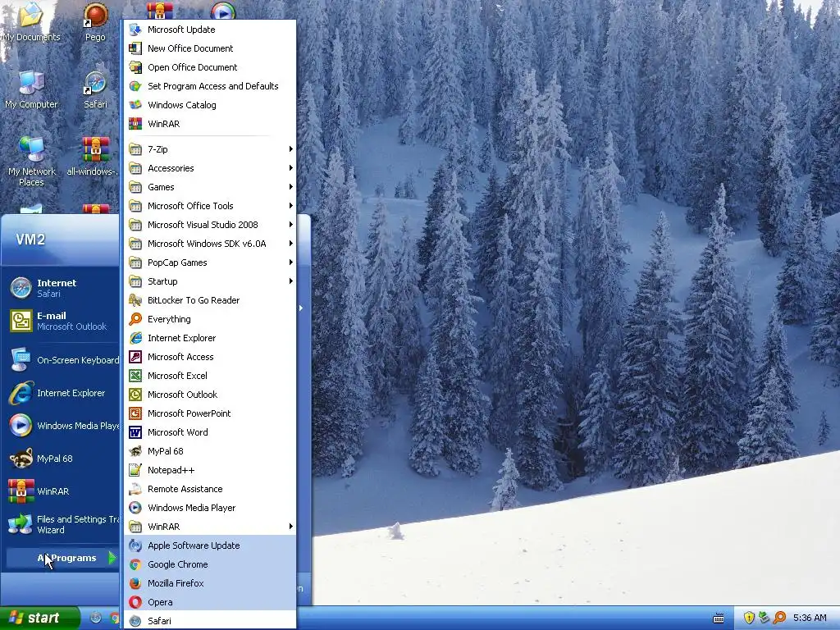Click the Opera icon
Screen dimensions: 840x630
coord(135,601)
